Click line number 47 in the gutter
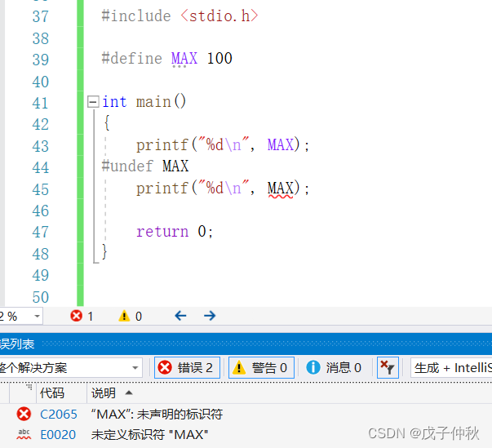The width and height of the screenshot is (492, 448). 41,232
